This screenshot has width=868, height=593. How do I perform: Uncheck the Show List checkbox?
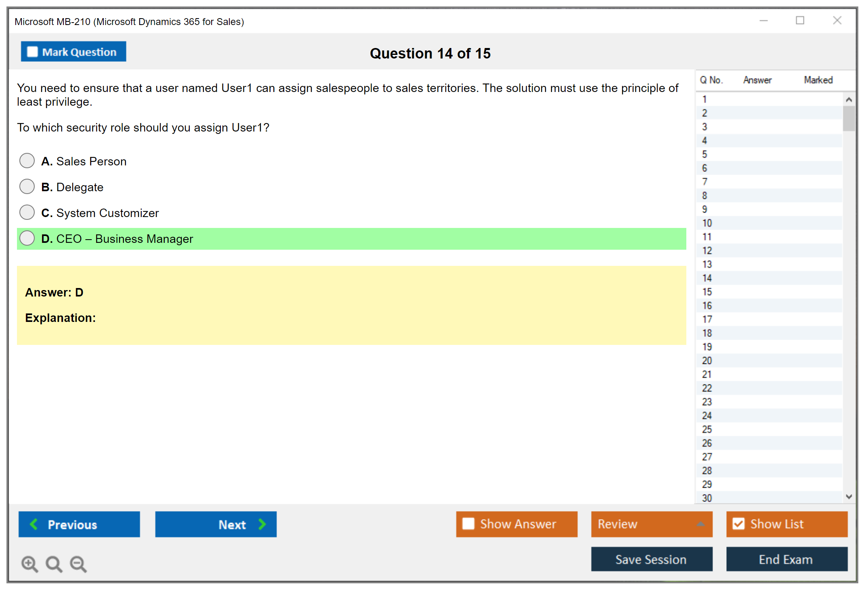[x=738, y=524]
